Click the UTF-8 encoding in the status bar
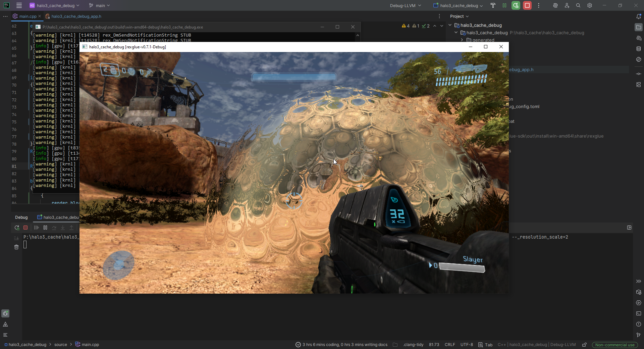 467,345
